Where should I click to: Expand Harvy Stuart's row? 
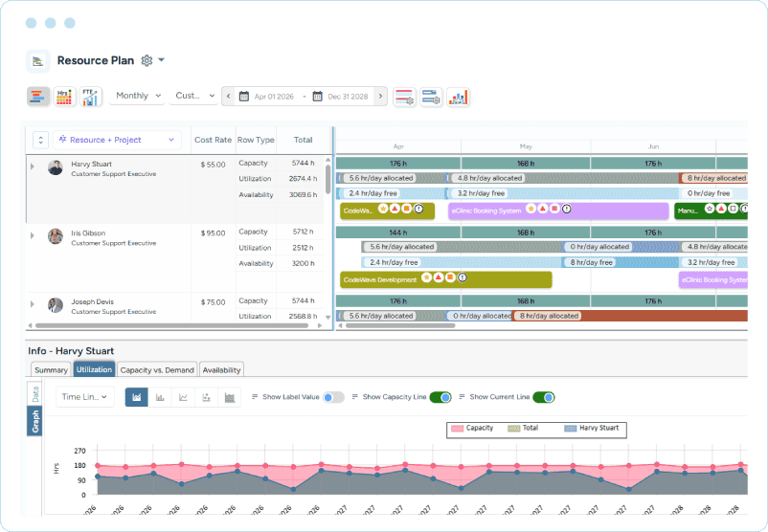[33, 166]
